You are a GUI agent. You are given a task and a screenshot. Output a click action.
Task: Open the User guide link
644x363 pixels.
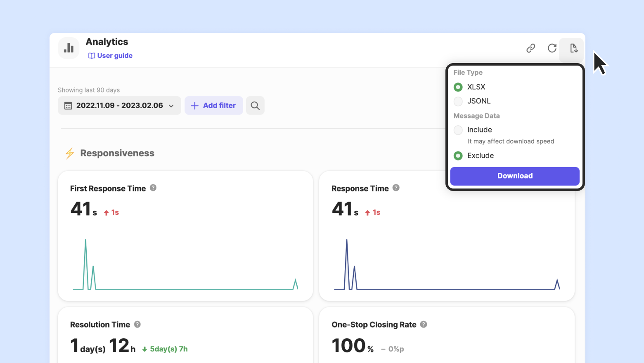coord(110,56)
